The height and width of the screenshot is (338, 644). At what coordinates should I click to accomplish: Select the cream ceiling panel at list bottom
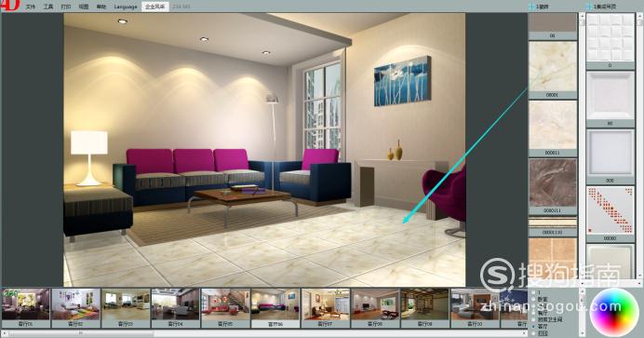(x=610, y=262)
